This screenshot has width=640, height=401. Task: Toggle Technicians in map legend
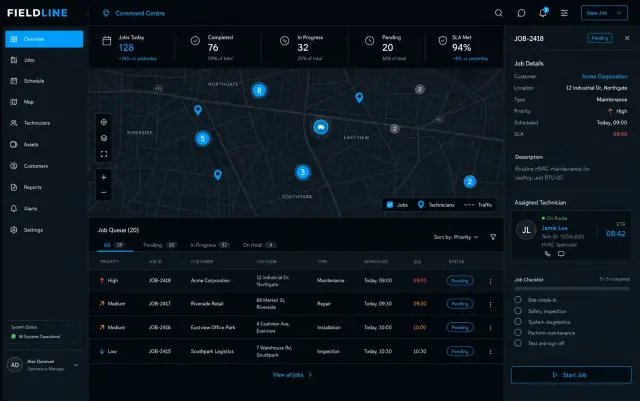click(436, 205)
